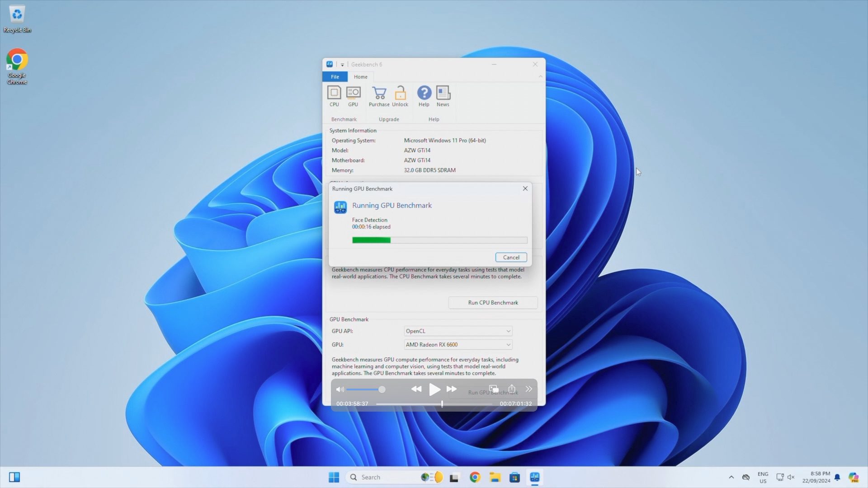Open the News icon in the ribbon
Screen dimensions: 868x488
click(443, 96)
